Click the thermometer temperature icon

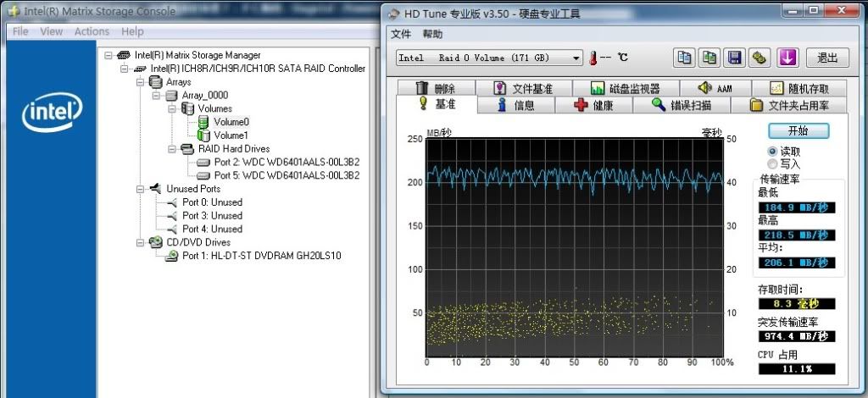(593, 58)
